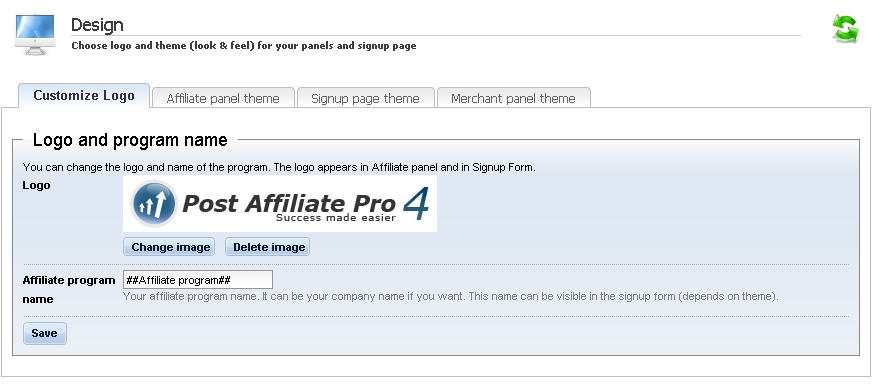This screenshot has height=388, width=880.
Task: Click the Post Affiliate Pro logo preview
Action: click(279, 203)
